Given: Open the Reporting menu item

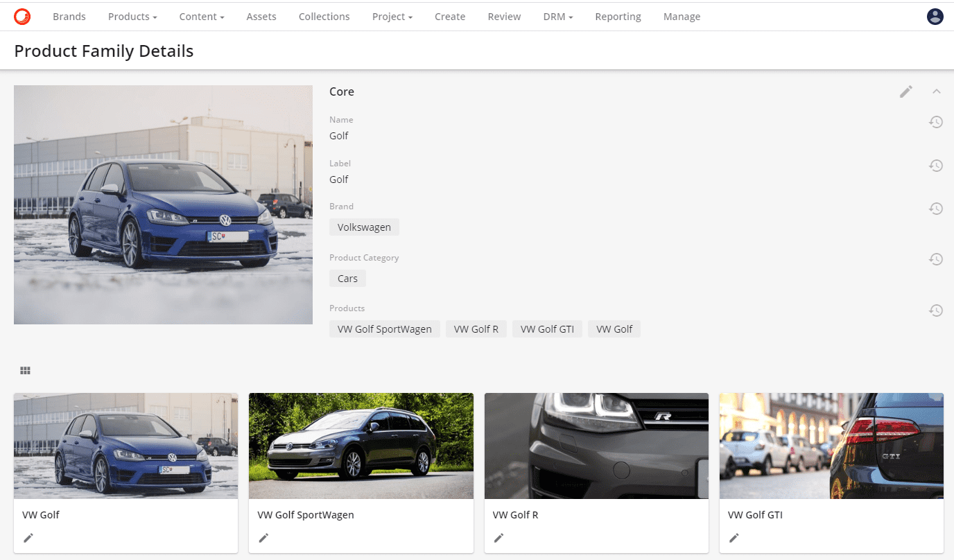Looking at the screenshot, I should point(618,17).
